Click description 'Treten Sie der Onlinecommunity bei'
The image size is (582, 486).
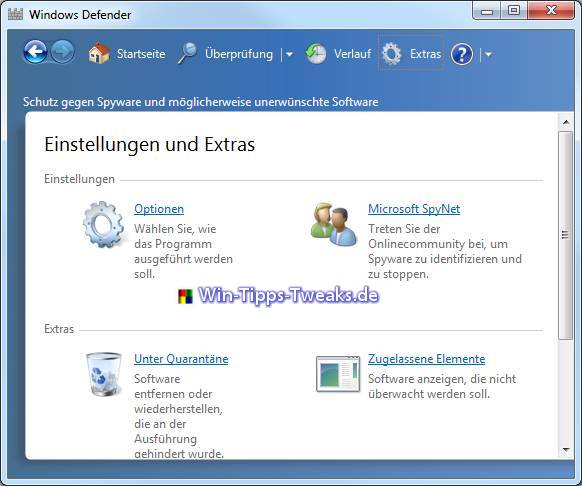(x=445, y=251)
